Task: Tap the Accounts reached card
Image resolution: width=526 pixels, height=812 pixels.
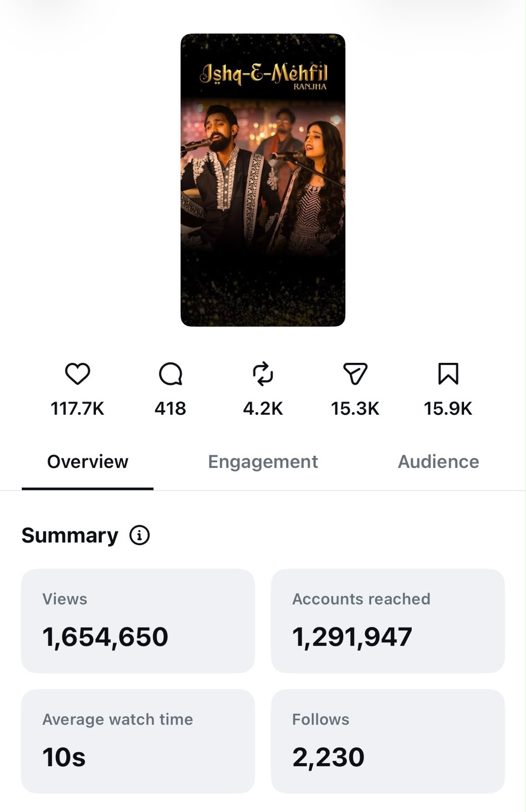Action: coord(388,621)
